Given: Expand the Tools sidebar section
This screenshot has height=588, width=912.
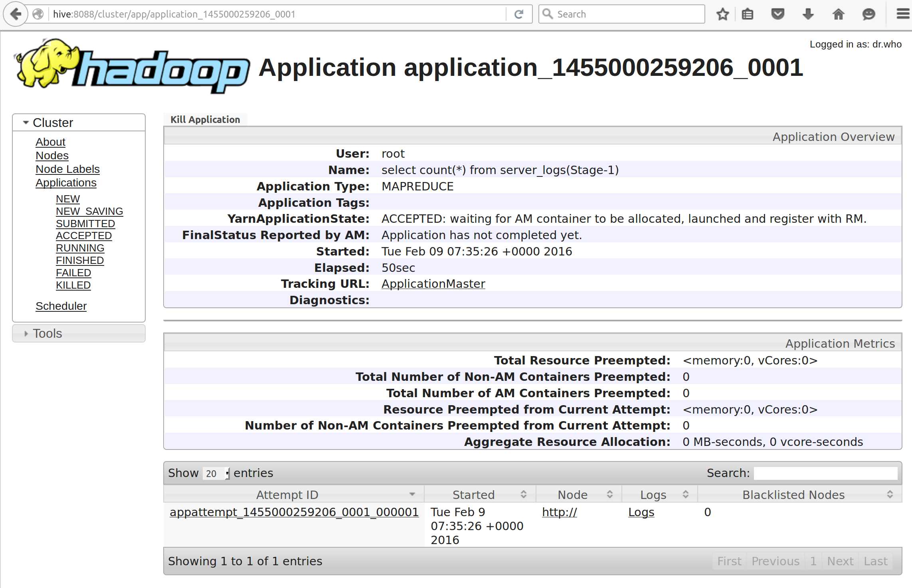Looking at the screenshot, I should pos(47,333).
